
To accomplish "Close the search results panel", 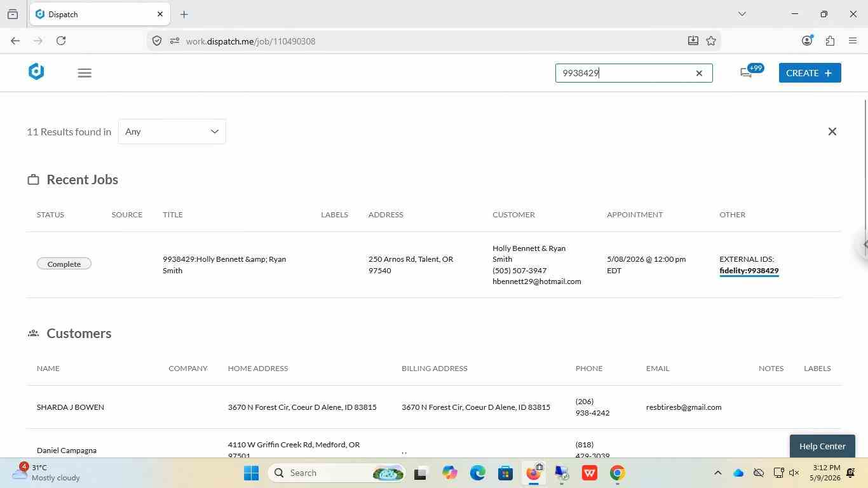I will [x=832, y=132].
